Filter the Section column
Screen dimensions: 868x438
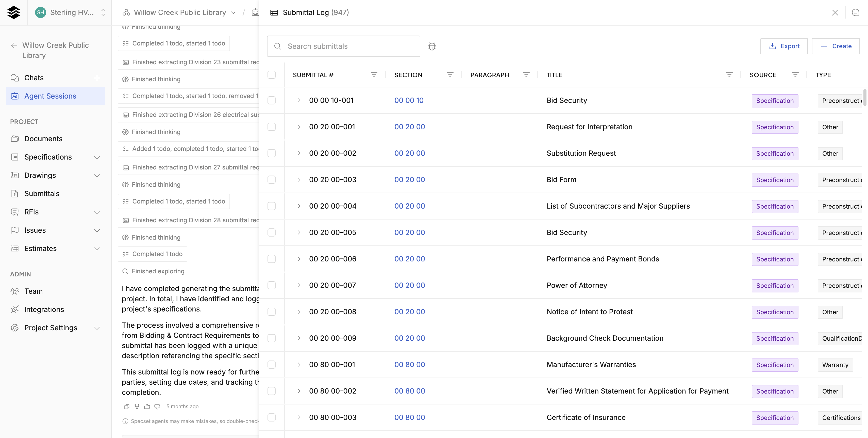[x=450, y=75]
